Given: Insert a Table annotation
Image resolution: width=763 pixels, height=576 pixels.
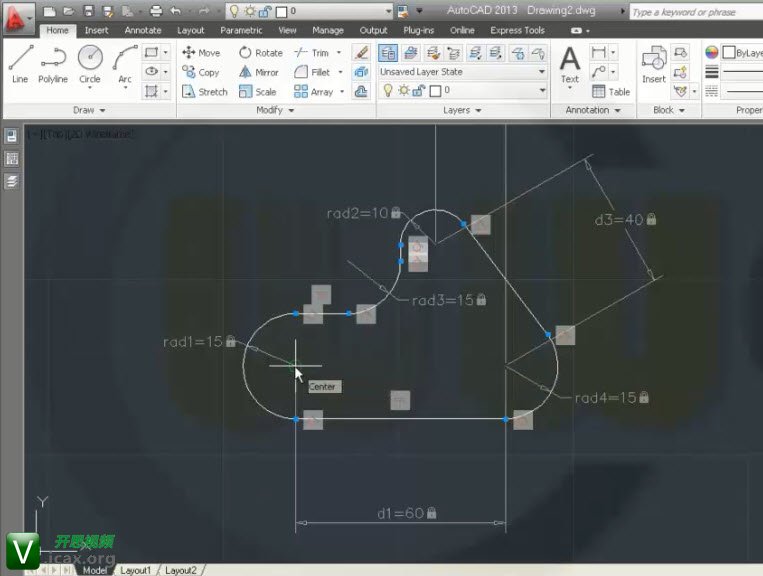Looking at the screenshot, I should tap(611, 92).
